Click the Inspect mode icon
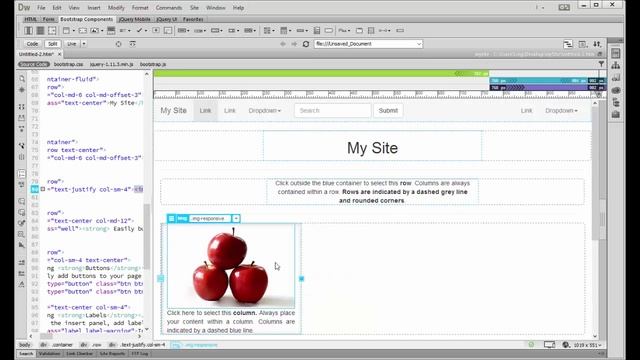This screenshot has height=360, width=640. click(118, 44)
